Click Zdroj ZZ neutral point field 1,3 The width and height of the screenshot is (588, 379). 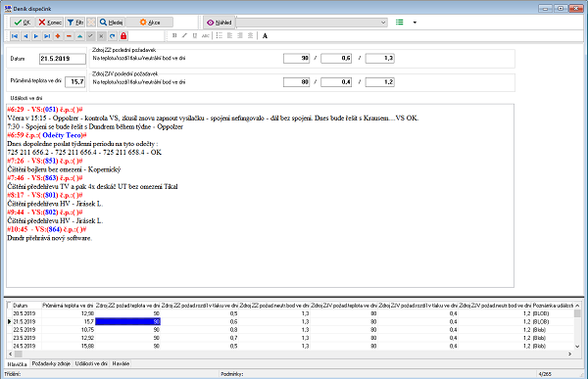point(380,58)
